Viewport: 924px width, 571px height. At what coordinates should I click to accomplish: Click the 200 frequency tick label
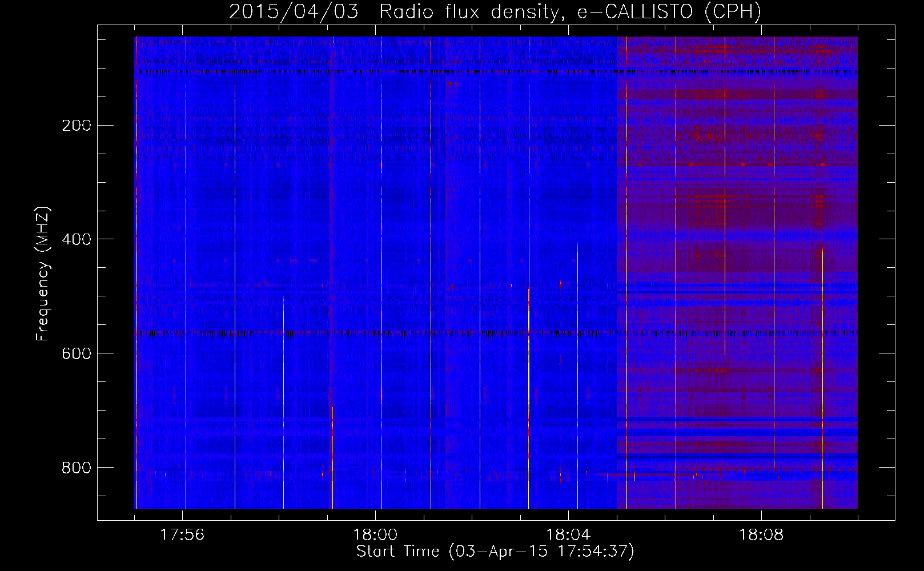76,125
